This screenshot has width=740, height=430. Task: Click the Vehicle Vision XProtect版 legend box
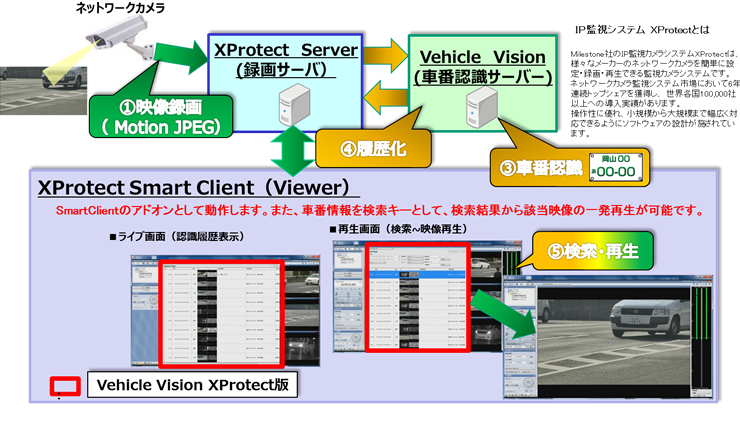(x=193, y=385)
